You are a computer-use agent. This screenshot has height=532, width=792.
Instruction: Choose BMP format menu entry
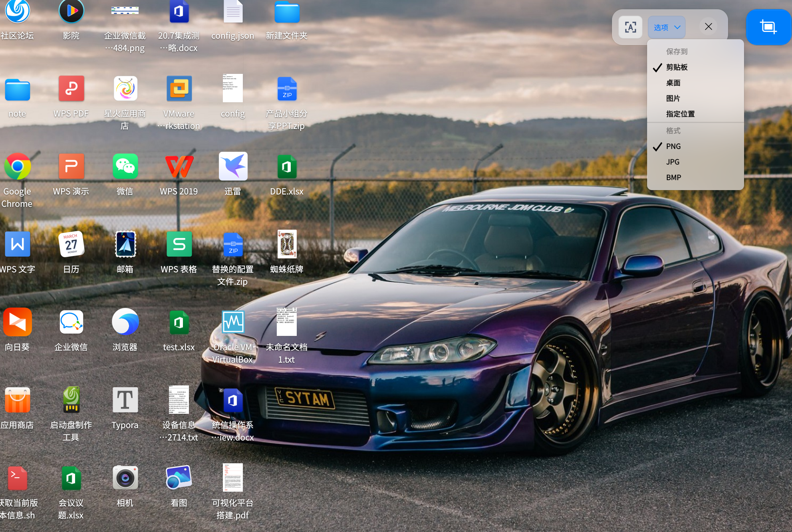[673, 177]
